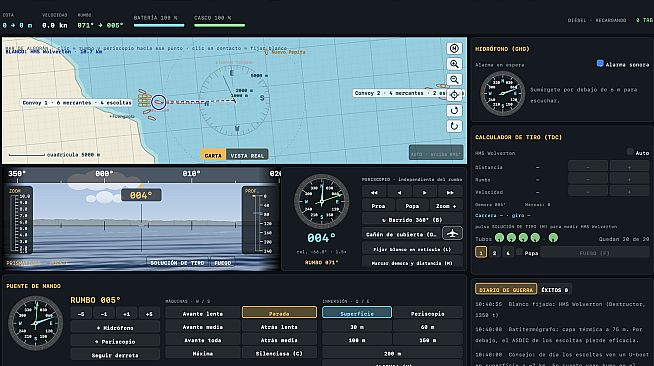Set engines to Avante media
This screenshot has height=366, width=654.
203,326
